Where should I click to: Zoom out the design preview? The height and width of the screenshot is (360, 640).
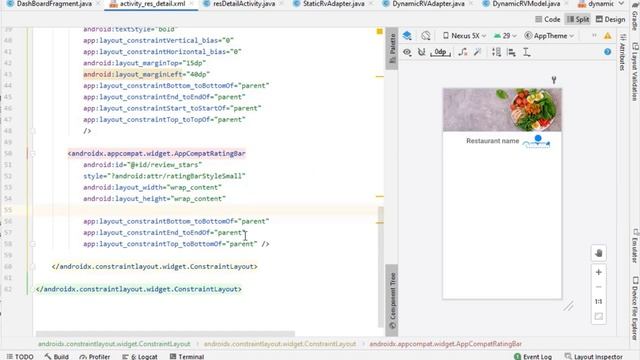(x=598, y=287)
